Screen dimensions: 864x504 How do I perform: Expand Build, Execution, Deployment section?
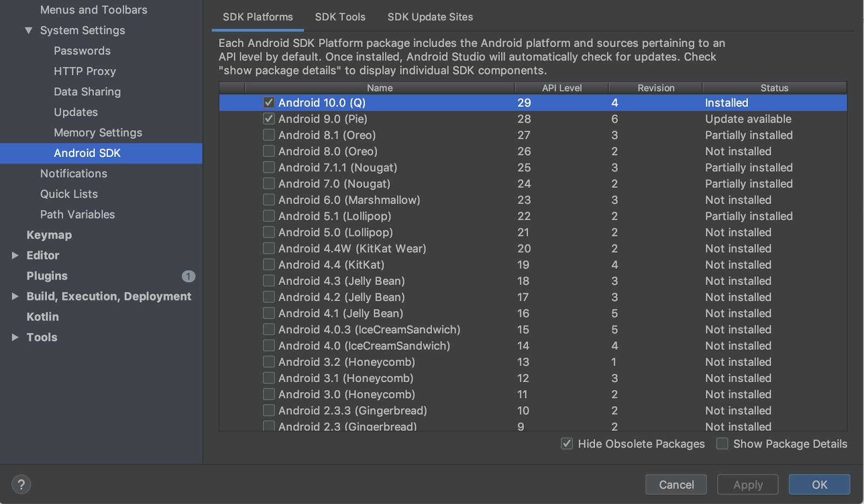15,296
